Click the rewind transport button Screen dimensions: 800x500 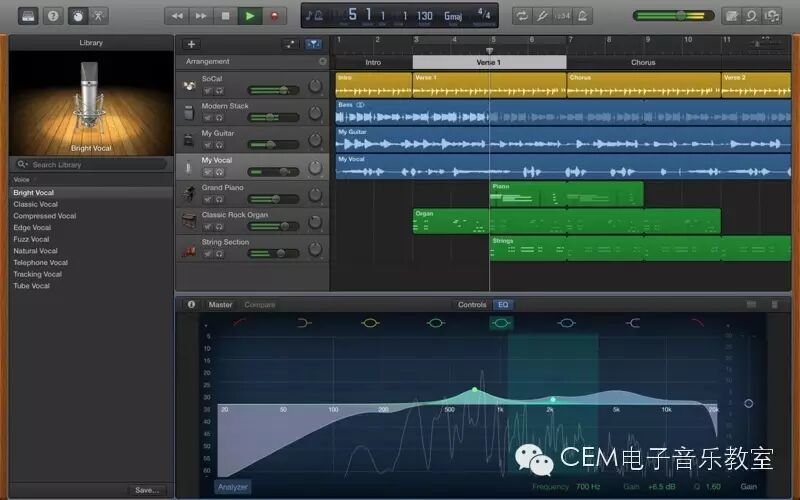pos(177,16)
